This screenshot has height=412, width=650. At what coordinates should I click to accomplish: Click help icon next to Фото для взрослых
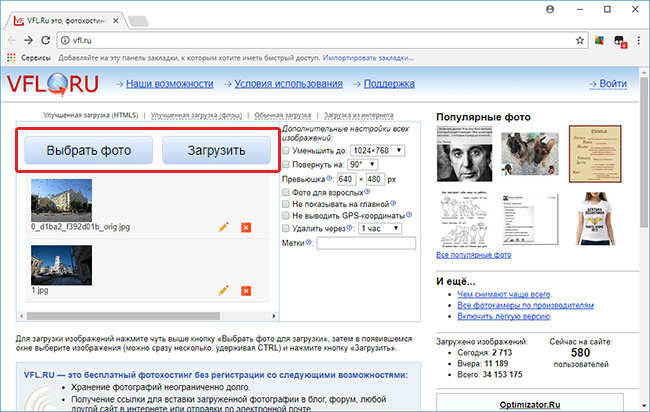point(367,191)
